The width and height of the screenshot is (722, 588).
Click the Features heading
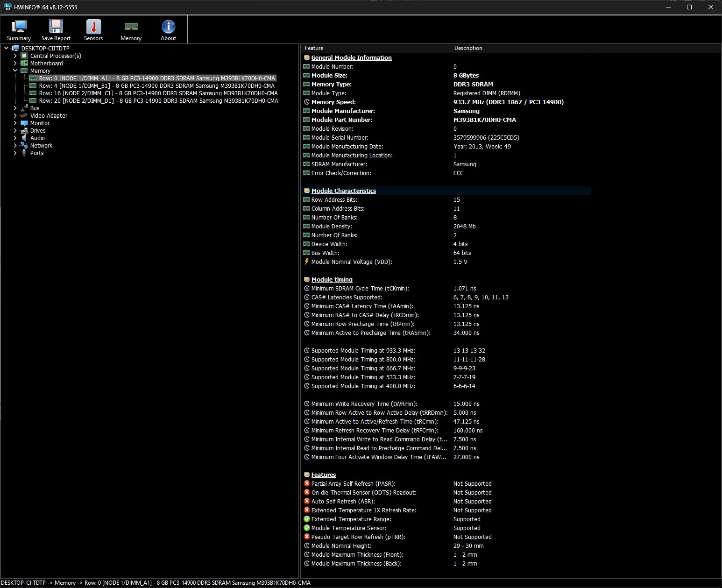click(x=323, y=475)
